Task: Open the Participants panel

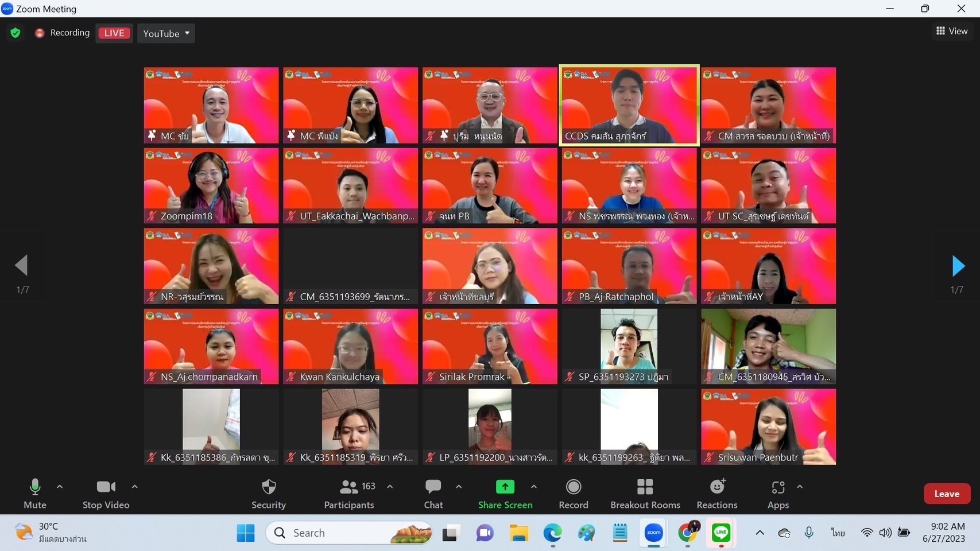Action: [349, 494]
